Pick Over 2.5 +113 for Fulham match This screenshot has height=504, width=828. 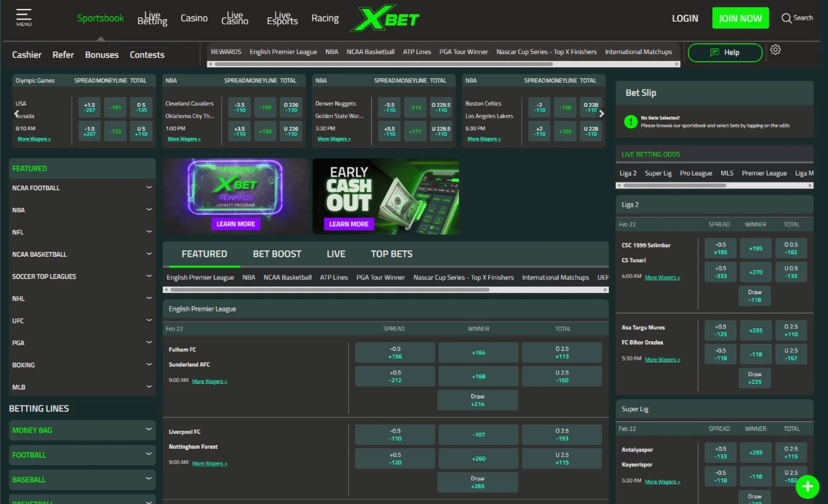(562, 353)
